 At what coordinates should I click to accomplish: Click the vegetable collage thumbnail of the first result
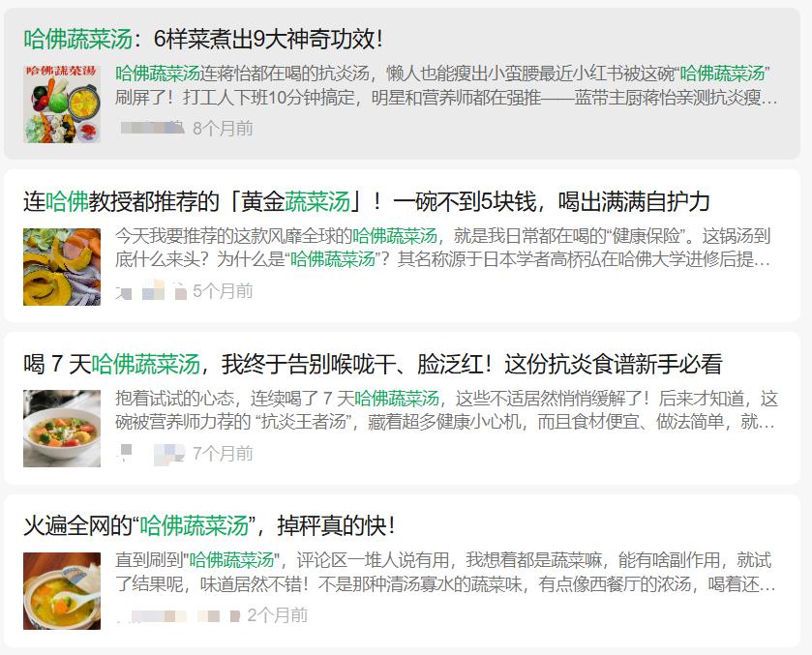point(62,104)
